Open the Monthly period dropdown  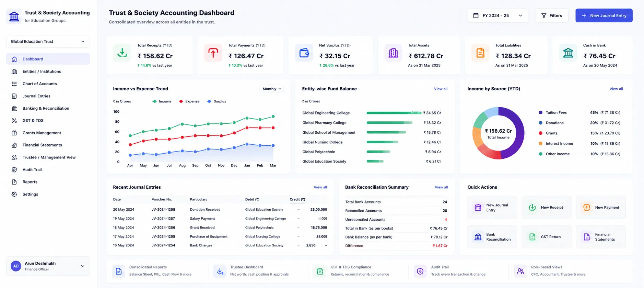coord(272,89)
